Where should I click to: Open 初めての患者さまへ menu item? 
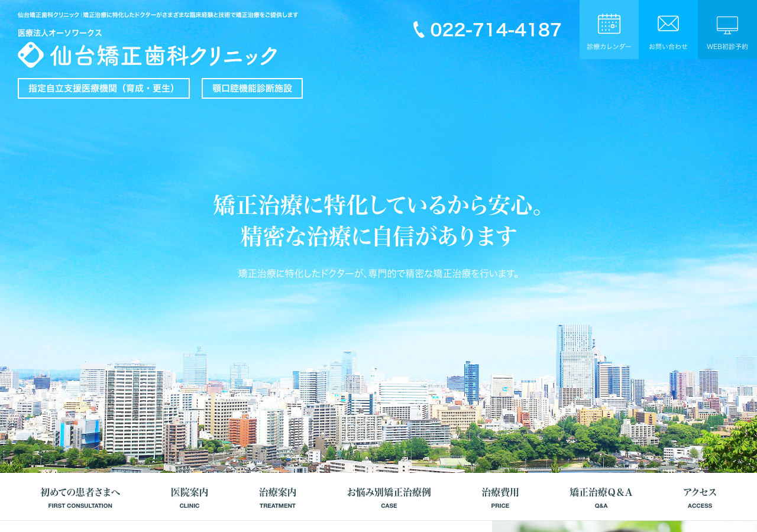(x=80, y=497)
